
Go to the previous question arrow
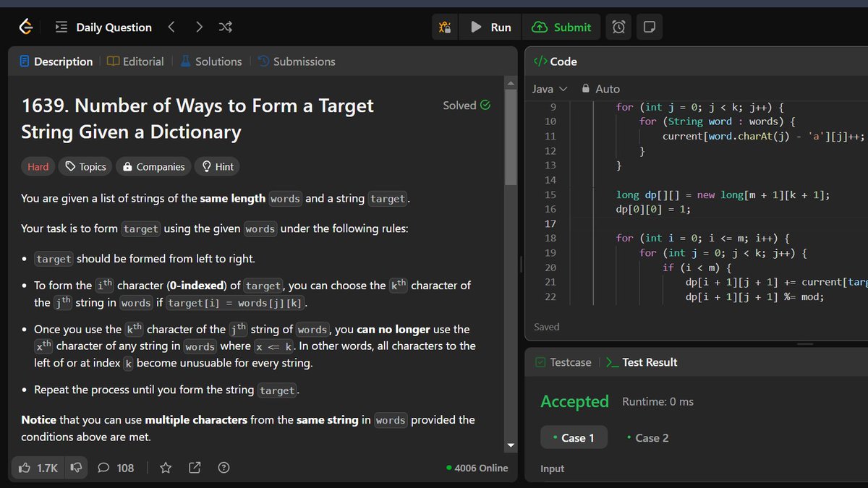tap(171, 27)
